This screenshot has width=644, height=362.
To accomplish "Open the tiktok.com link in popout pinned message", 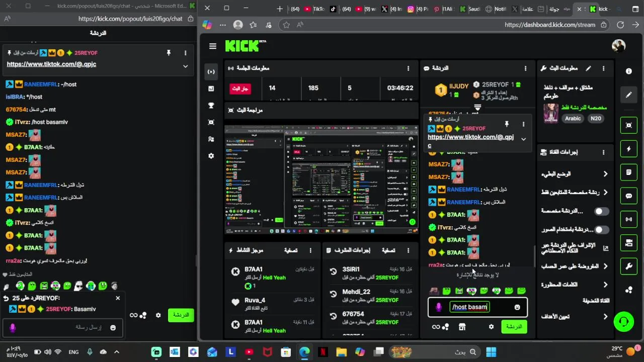I will coord(51,64).
